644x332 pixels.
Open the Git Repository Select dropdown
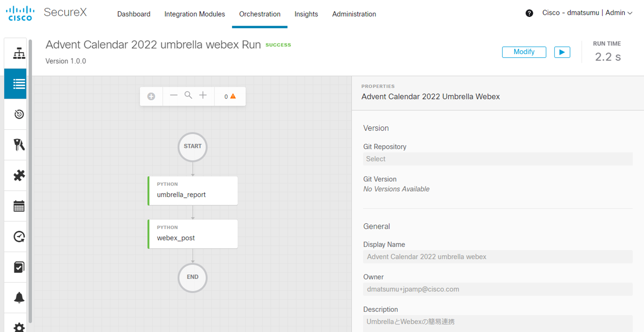tap(498, 159)
